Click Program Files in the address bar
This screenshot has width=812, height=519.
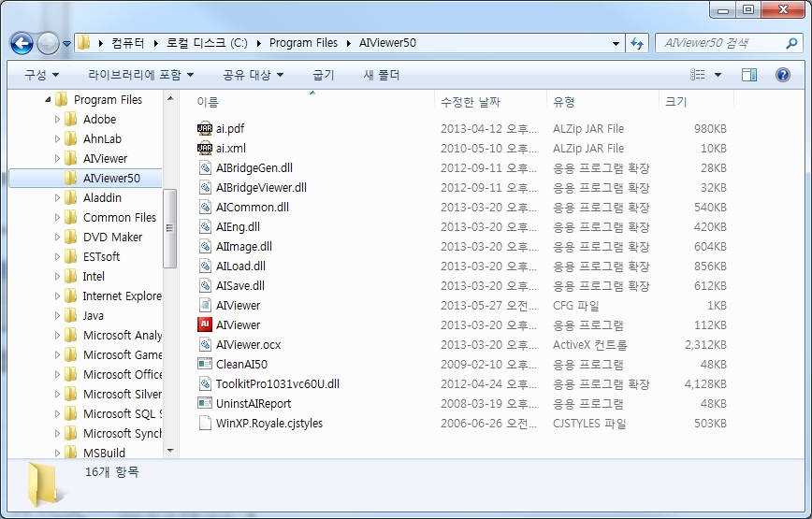(x=303, y=43)
